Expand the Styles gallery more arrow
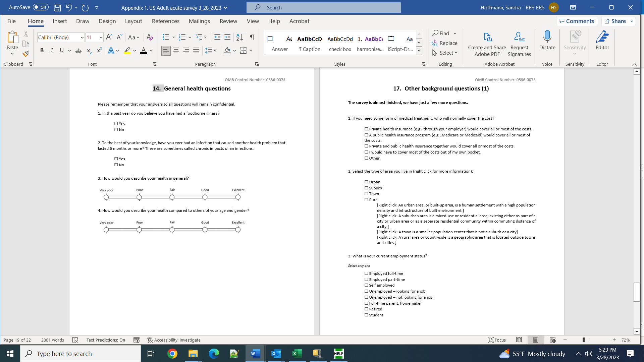Image resolution: width=644 pixels, height=362 pixels. (419, 51)
